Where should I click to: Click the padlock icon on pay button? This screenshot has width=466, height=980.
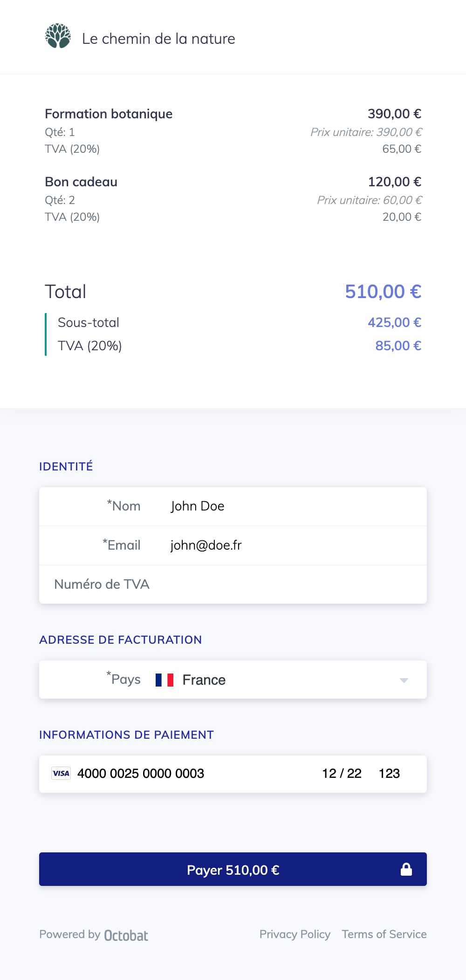click(x=406, y=869)
